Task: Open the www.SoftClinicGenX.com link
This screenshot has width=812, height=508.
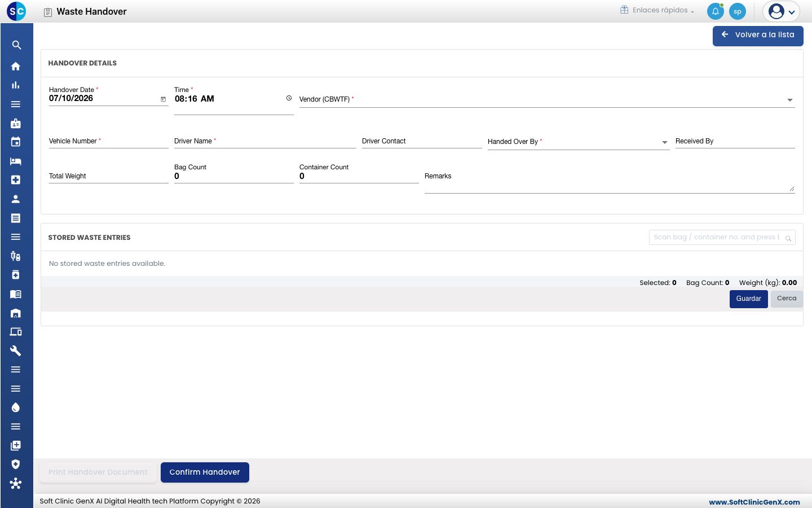Action: click(x=754, y=502)
